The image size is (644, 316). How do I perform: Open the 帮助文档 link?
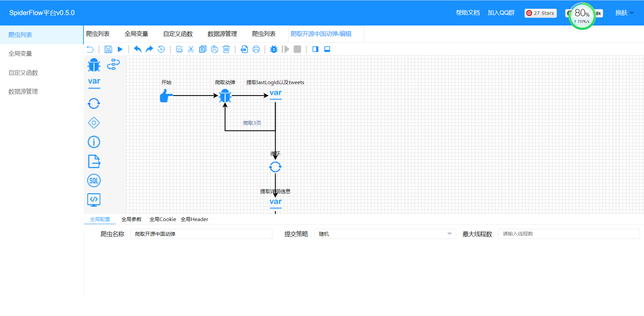[x=468, y=13]
